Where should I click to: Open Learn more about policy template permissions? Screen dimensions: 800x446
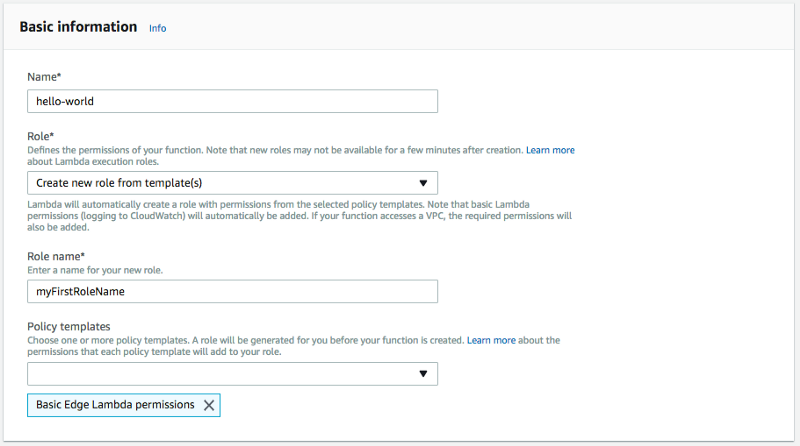[x=491, y=340]
